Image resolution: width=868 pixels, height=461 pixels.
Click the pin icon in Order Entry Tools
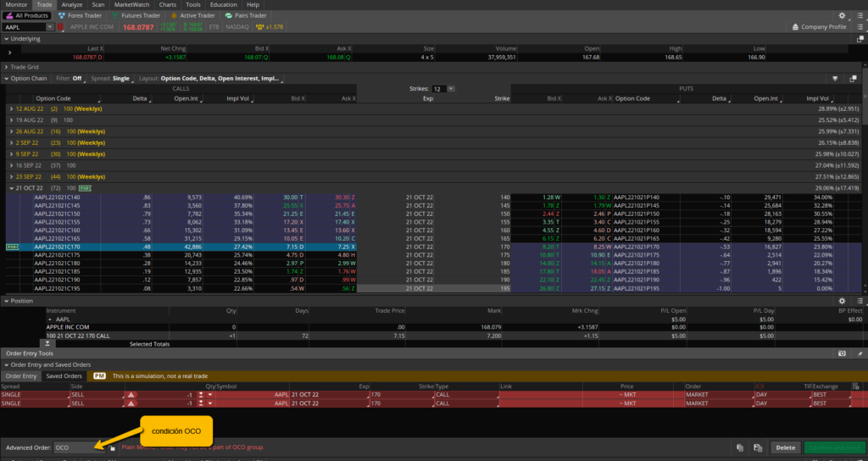860,352
